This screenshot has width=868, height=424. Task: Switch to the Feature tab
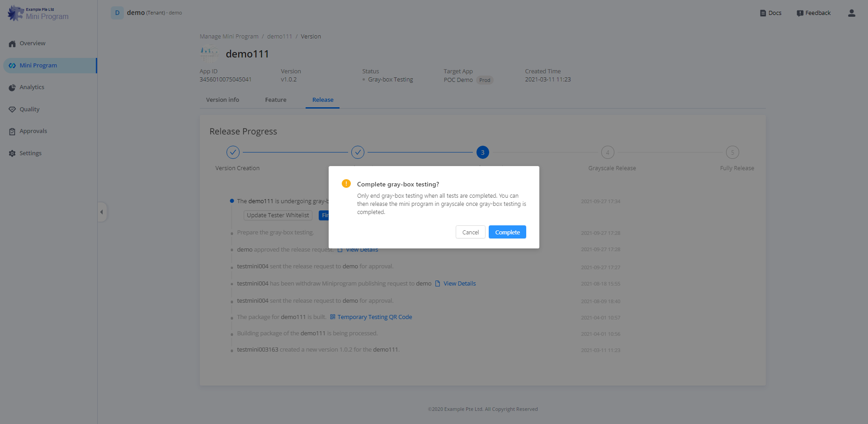click(x=275, y=100)
